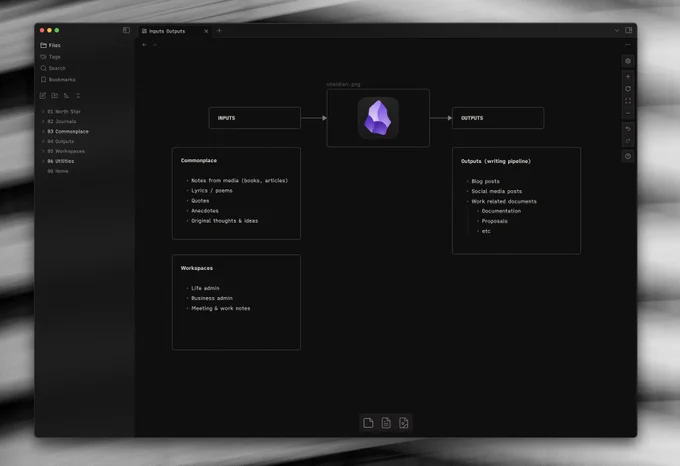Select the Outputs (writing pipeline) heading
Image resolution: width=680 pixels, height=466 pixels.
pyautogui.click(x=496, y=161)
